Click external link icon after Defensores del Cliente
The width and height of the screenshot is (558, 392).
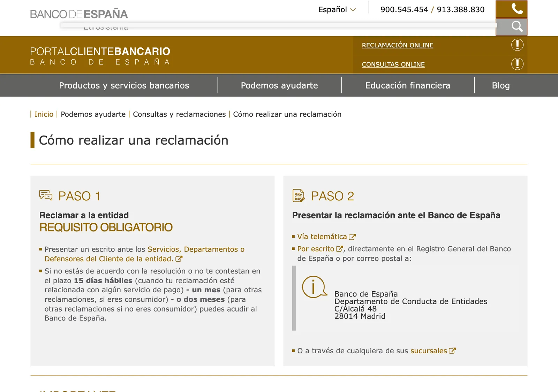(179, 259)
